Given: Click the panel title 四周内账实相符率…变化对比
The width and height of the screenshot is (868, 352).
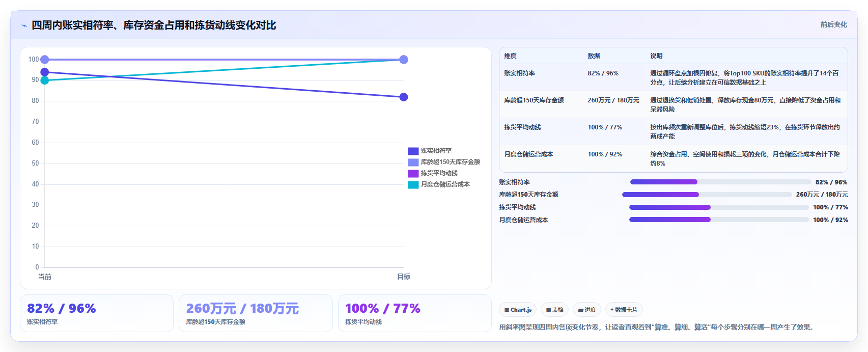Looking at the screenshot, I should click(154, 25).
